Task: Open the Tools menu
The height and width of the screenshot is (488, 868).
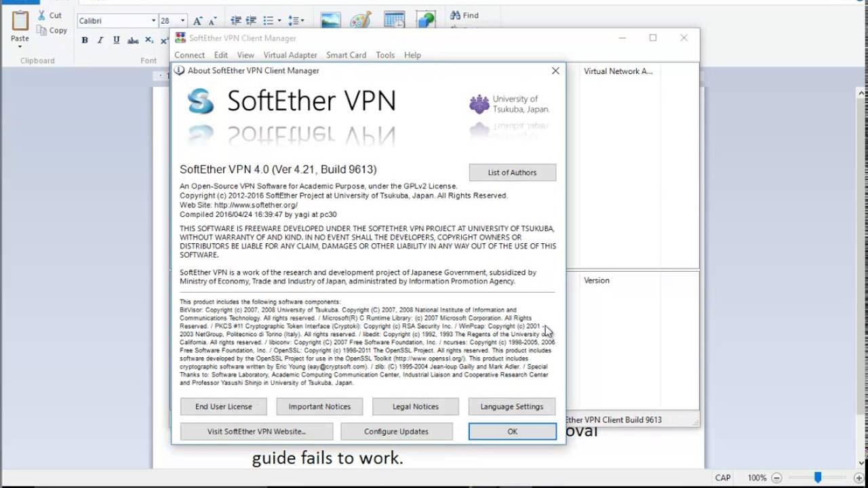Action: [385, 55]
